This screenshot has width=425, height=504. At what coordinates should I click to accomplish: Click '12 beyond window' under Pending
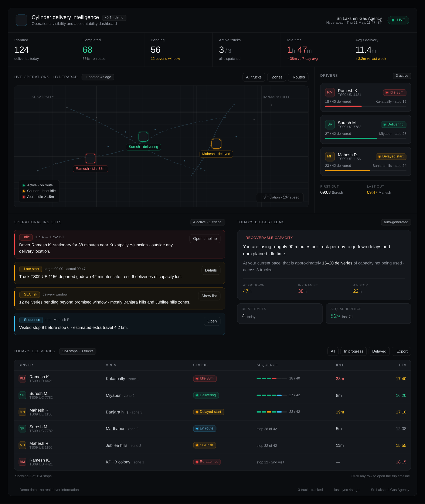click(165, 59)
